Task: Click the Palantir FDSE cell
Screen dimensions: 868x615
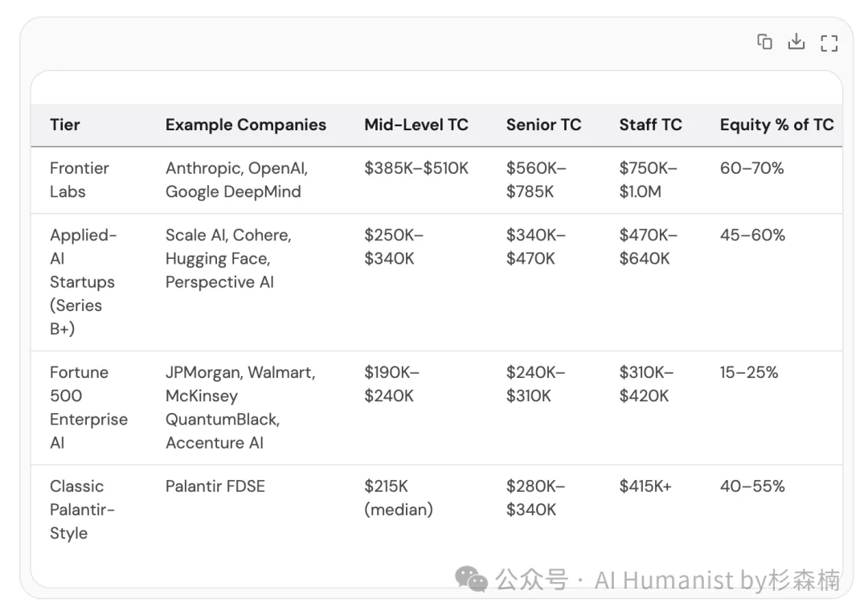Action: click(215, 486)
